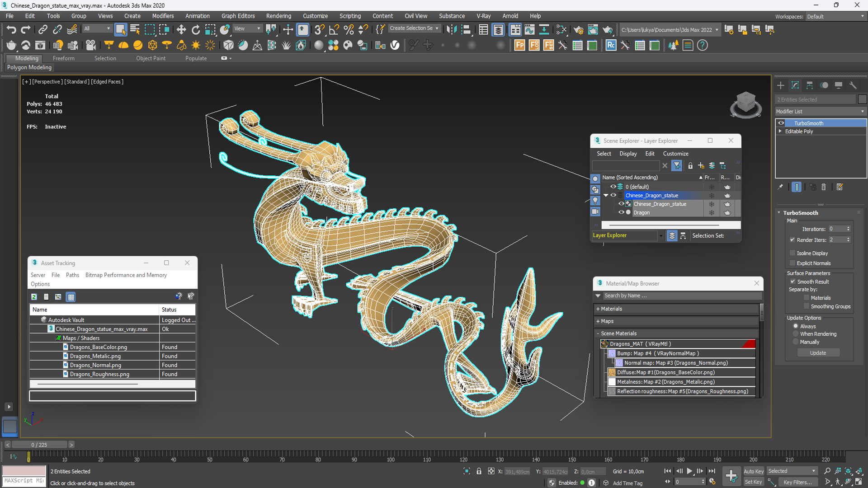Toggle the TurboSmooth modifier eye icon
The height and width of the screenshot is (488, 868).
781,123
